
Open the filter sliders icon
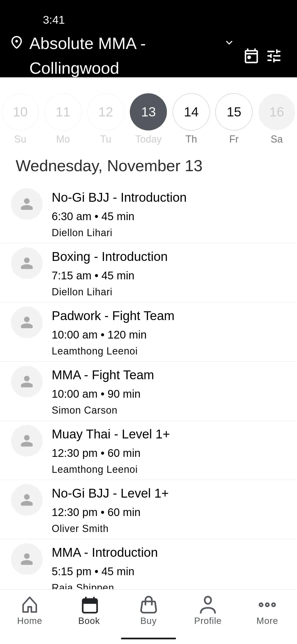coord(274,56)
